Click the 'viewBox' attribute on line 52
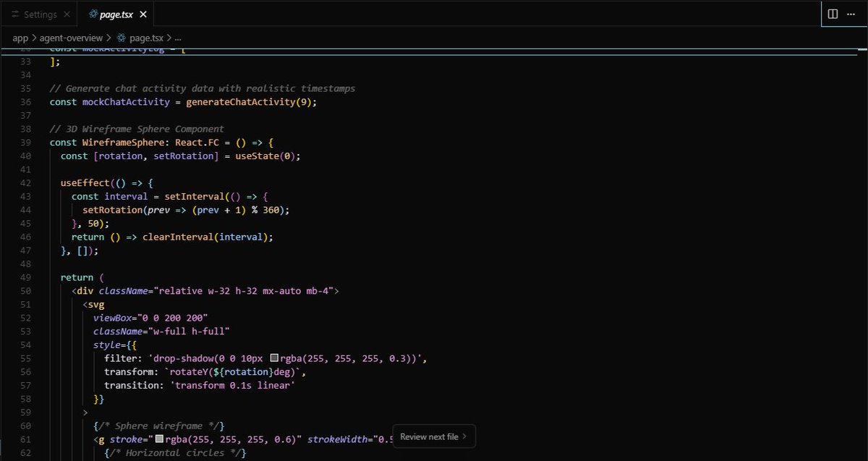 pyautogui.click(x=112, y=318)
